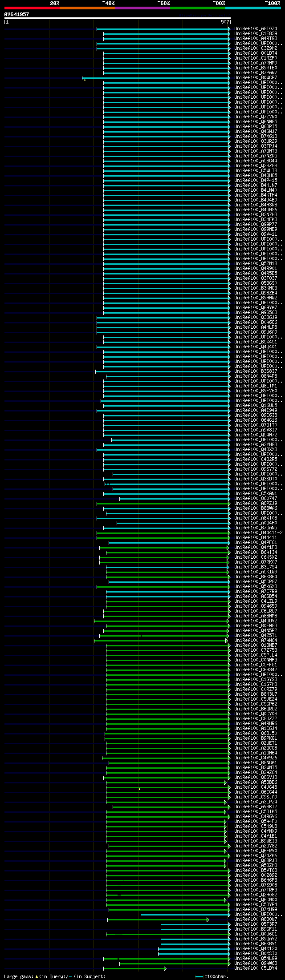Select hit UniRef100_O60747
The width and height of the screenshot is (285, 980).
(256, 499)
